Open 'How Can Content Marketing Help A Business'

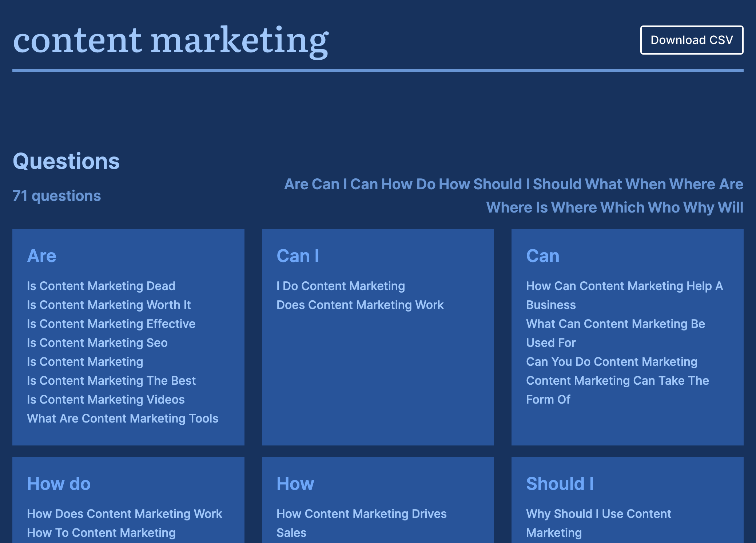(624, 286)
